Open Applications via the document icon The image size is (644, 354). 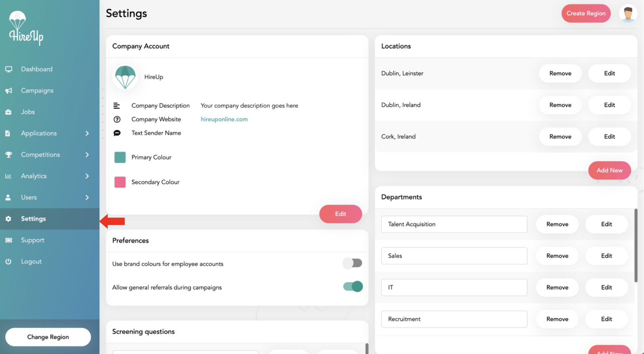9,133
